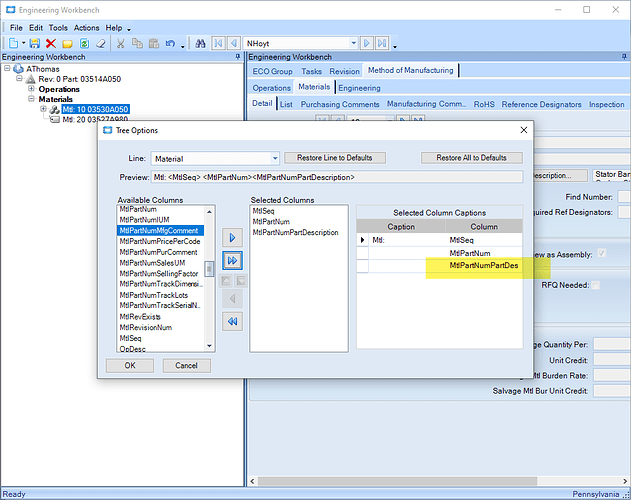
Task: Click the scissors Cut toolbar icon
Action: coord(120,43)
